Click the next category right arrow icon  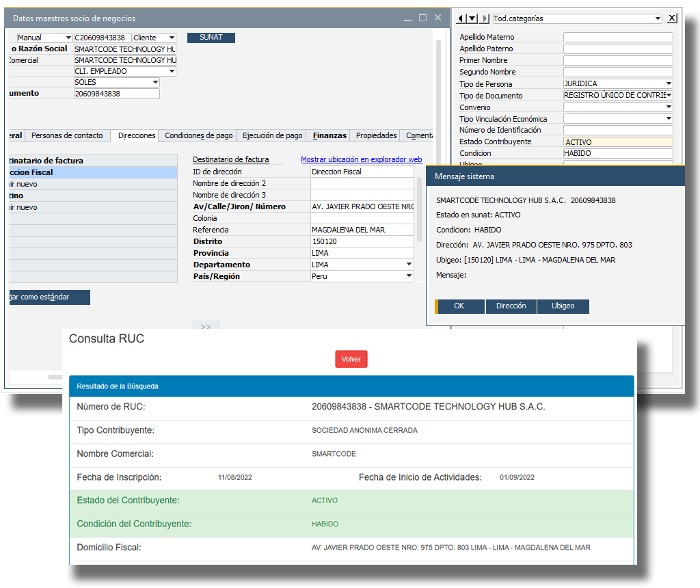pyautogui.click(x=485, y=18)
